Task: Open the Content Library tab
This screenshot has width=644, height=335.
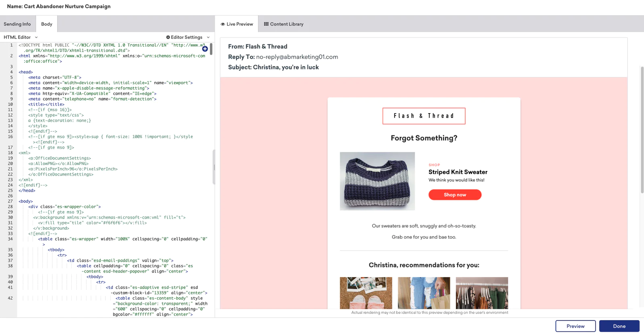Action: pyautogui.click(x=284, y=24)
